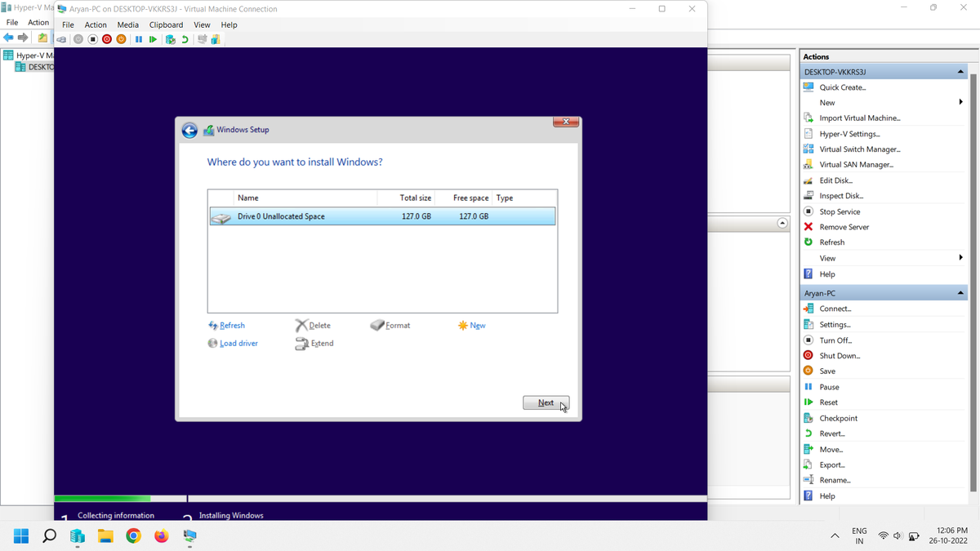Click Delete in drive options
This screenshot has height=551, width=980.
[313, 326]
